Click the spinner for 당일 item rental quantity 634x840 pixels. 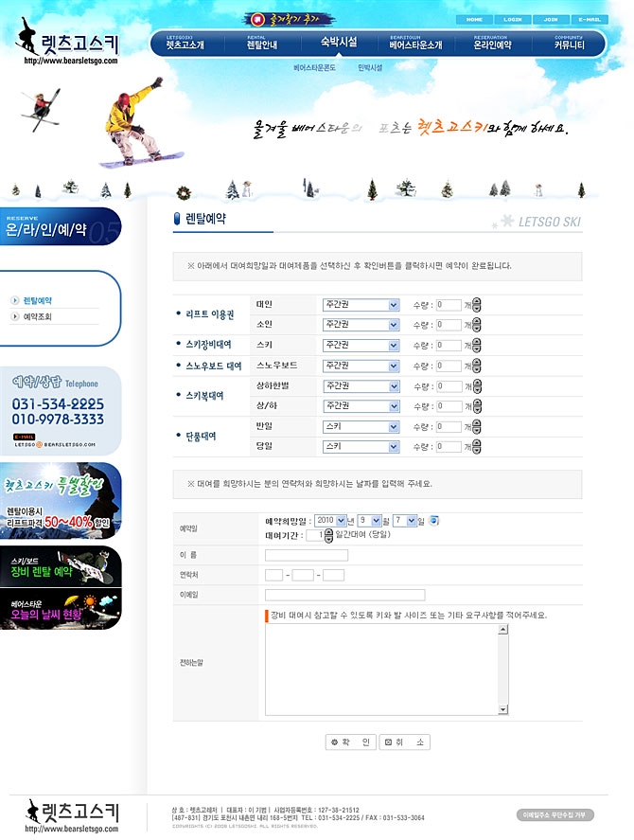click(477, 446)
